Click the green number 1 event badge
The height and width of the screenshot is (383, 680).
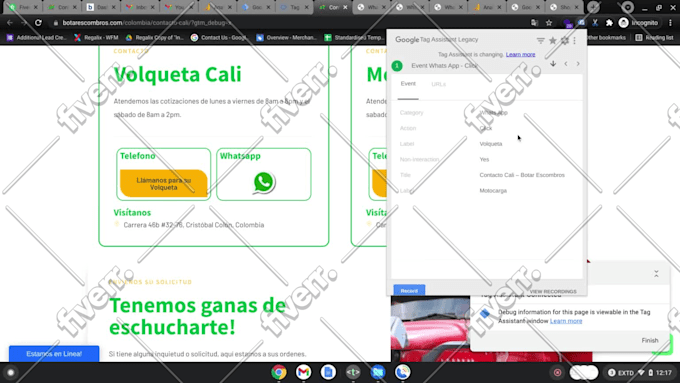397,65
